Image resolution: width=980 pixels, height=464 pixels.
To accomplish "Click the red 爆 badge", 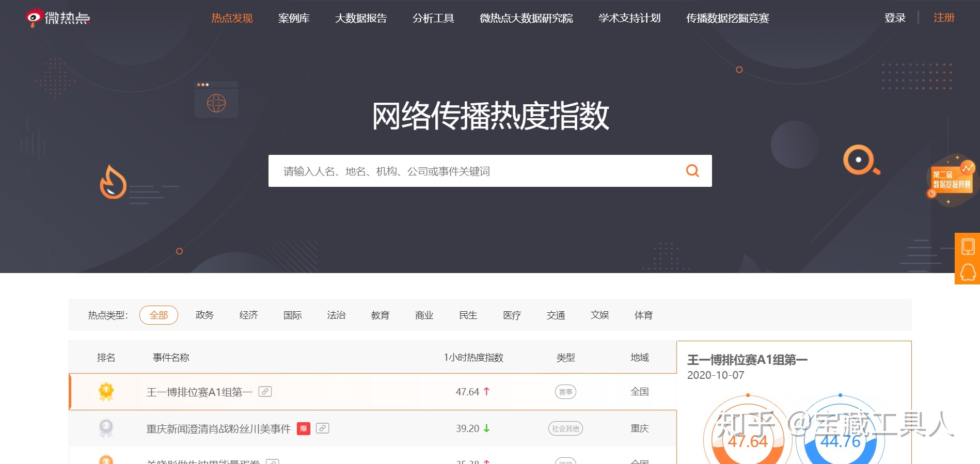I will click(x=304, y=428).
